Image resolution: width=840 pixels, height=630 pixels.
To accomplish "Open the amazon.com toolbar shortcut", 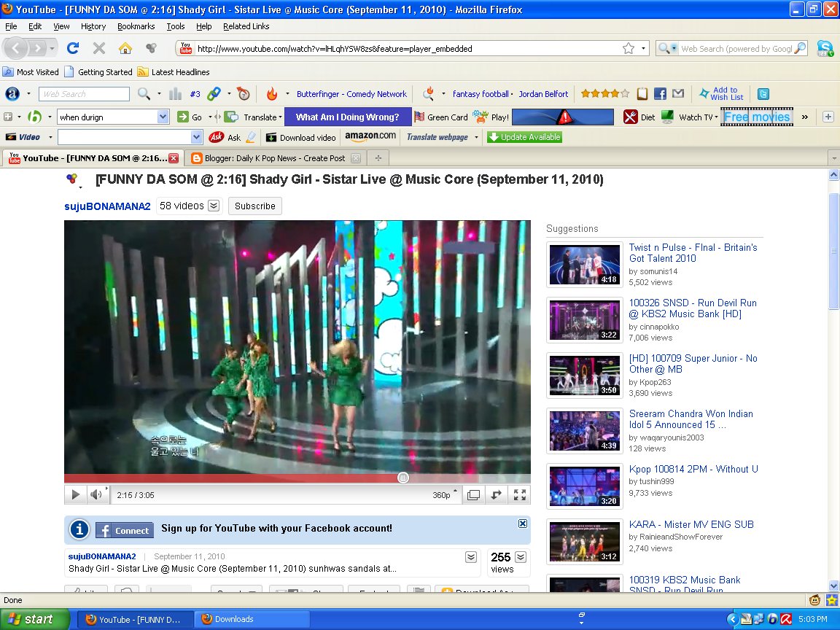I will pos(370,136).
